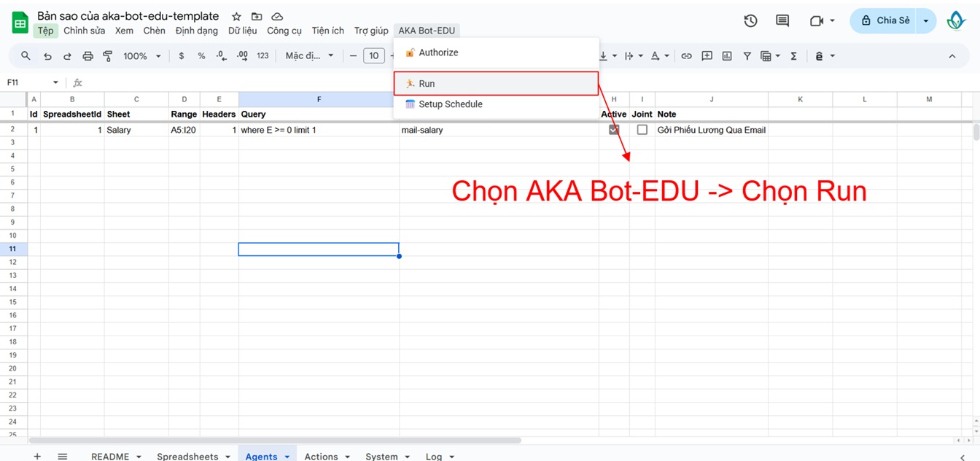Open the dropdown arrow beside Chia Sẻ
The height and width of the screenshot is (461, 980).
click(926, 21)
